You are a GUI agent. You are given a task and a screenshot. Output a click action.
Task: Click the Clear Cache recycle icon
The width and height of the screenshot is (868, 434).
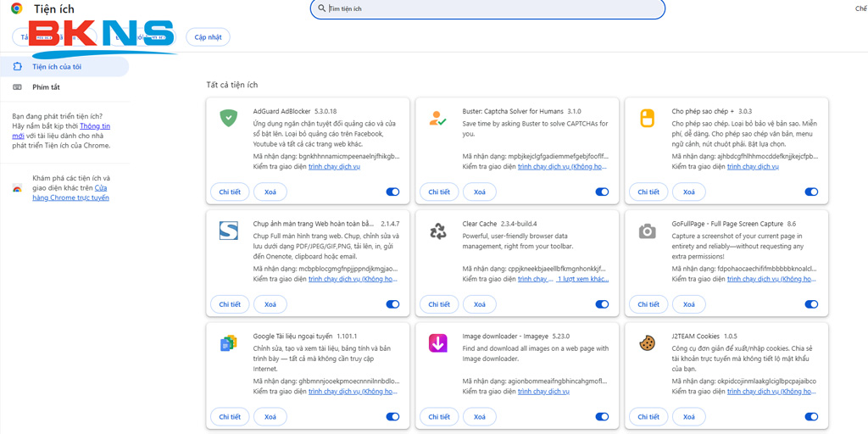coord(437,231)
